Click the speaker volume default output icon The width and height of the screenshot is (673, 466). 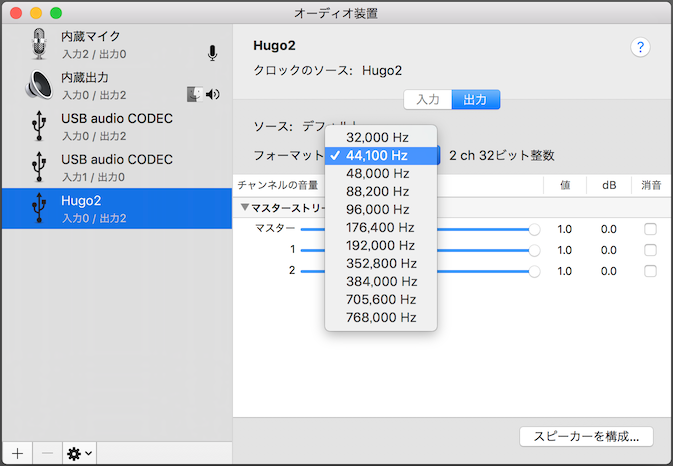(212, 94)
